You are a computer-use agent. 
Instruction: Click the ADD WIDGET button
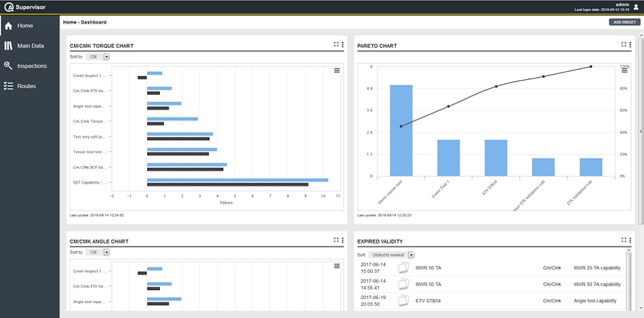[x=624, y=22]
